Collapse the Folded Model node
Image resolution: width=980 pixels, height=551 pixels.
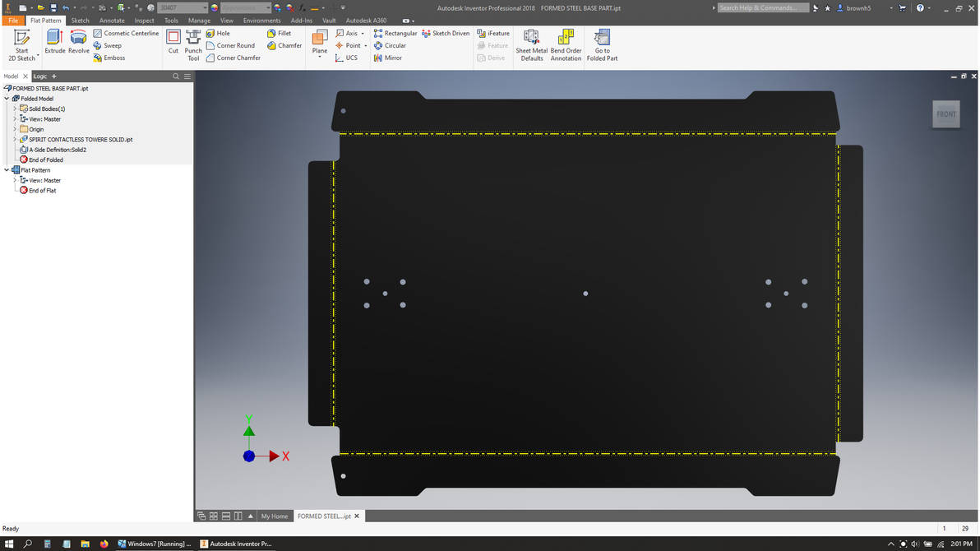(7, 98)
